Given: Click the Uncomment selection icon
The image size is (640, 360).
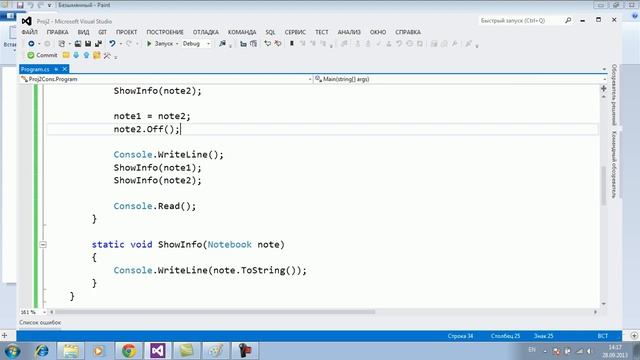Looking at the screenshot, I should 278,44.
